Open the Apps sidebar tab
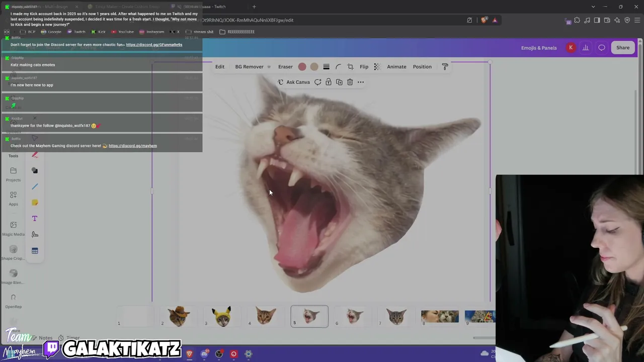This screenshot has width=644, height=362. point(13,199)
